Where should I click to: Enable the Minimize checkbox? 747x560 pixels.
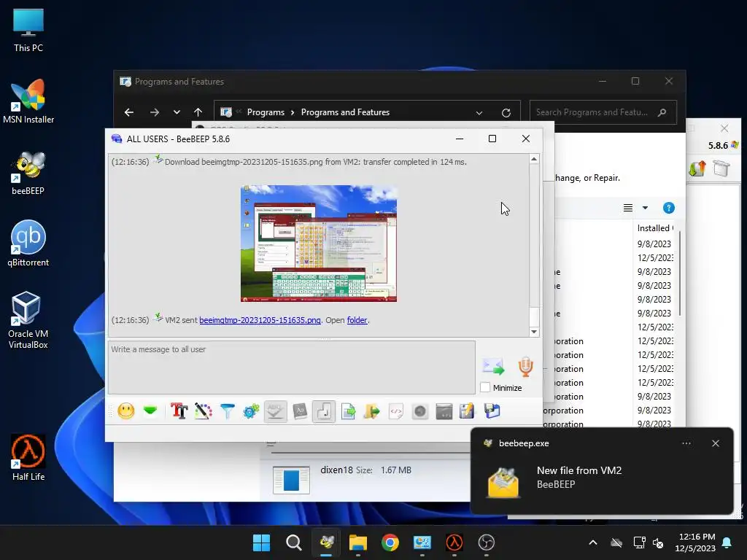[x=485, y=387]
